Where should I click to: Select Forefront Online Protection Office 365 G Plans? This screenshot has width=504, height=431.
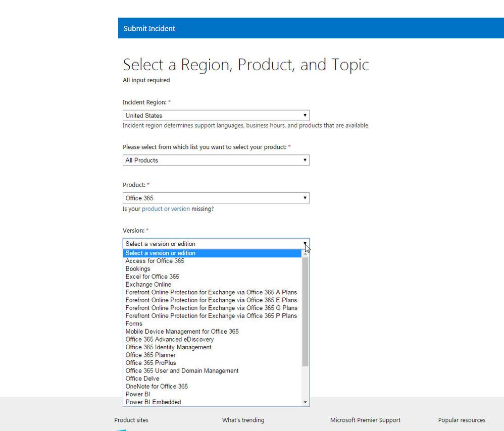[x=212, y=308]
